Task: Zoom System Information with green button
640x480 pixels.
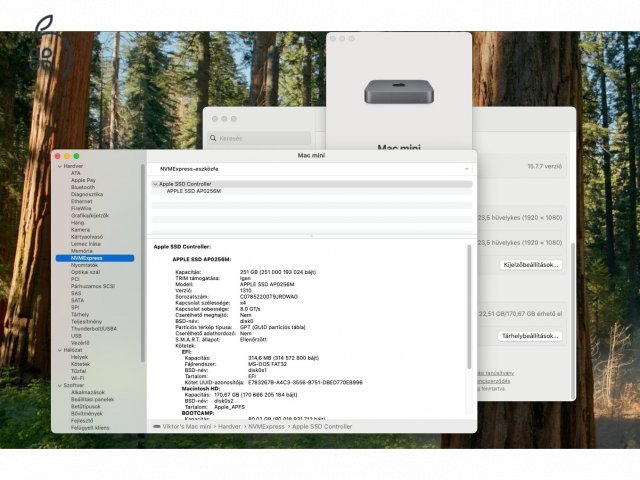Action: 76,156
